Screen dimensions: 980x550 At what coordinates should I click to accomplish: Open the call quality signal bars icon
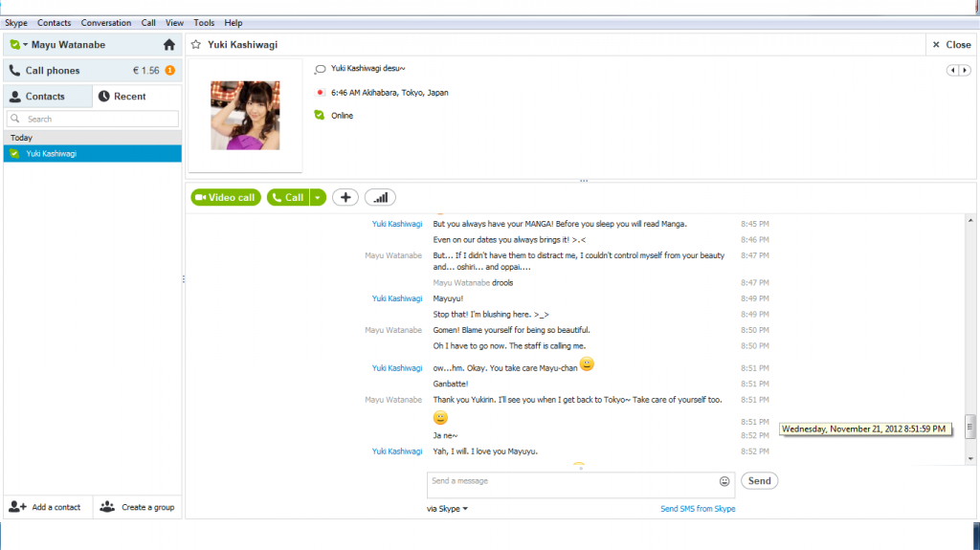coord(381,197)
